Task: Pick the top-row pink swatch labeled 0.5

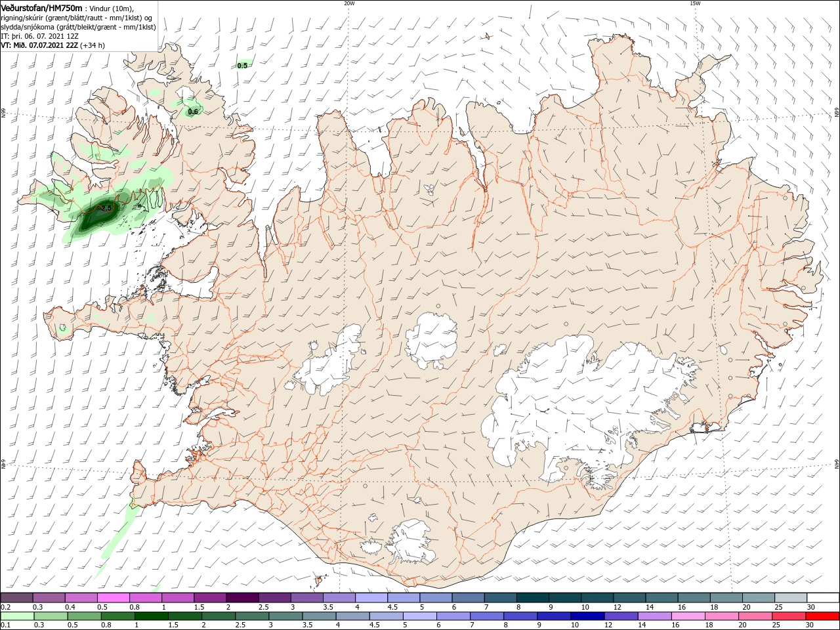Action: [113, 597]
